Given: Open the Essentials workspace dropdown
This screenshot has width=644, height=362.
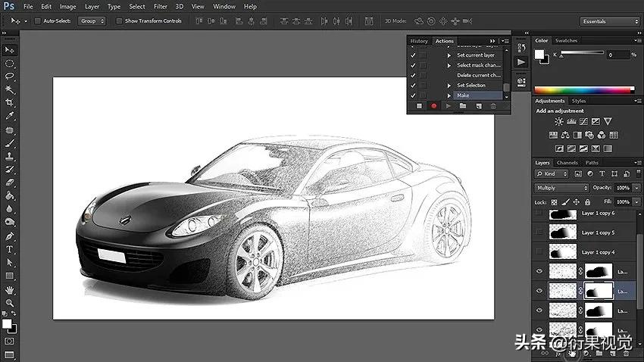Looking at the screenshot, I should (x=610, y=21).
